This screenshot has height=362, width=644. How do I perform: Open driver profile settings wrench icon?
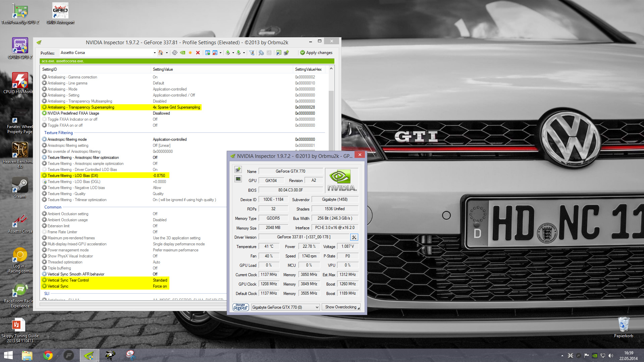[x=354, y=237]
